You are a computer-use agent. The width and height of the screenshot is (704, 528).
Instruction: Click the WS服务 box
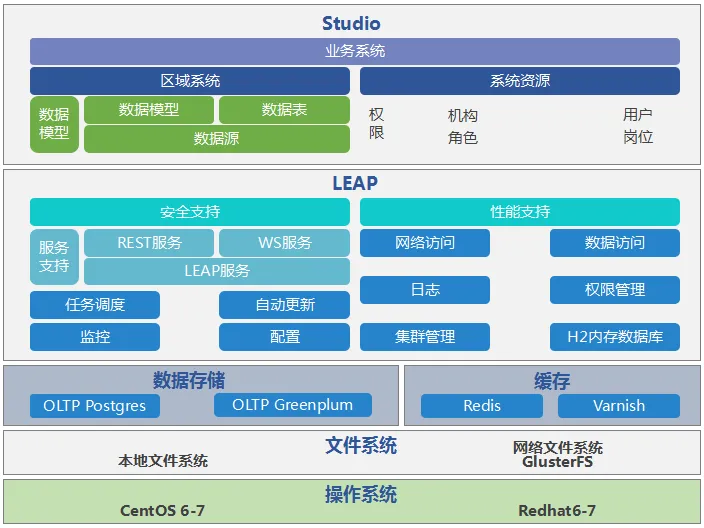point(284,243)
